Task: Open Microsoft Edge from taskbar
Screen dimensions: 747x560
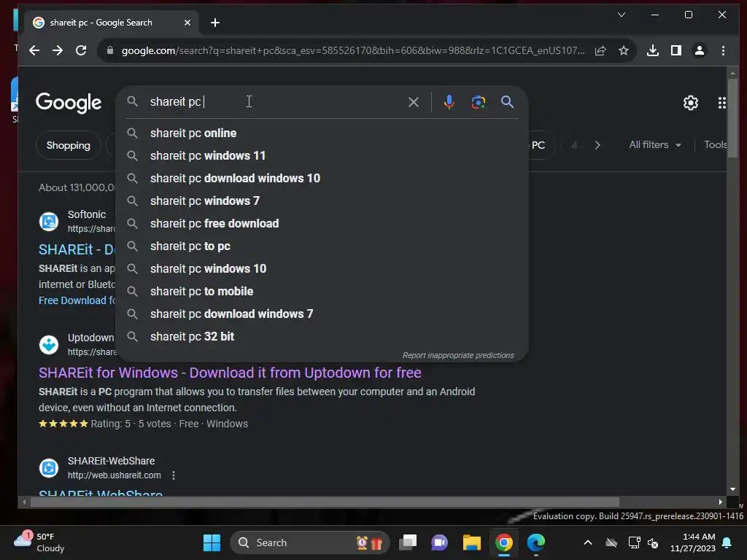Action: click(x=536, y=542)
